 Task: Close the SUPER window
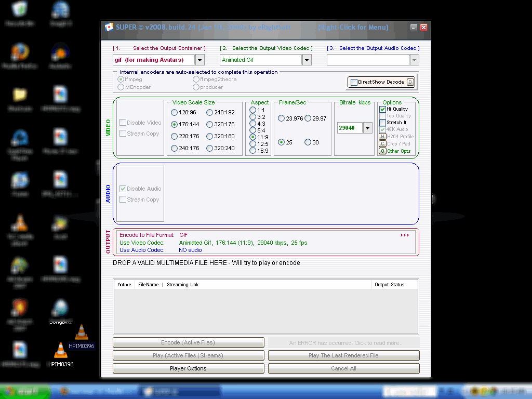coord(424,27)
